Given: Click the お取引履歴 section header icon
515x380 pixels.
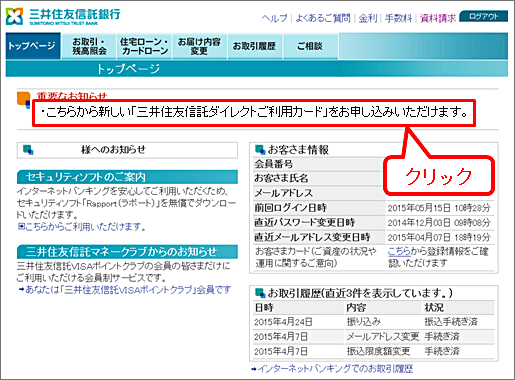Looking at the screenshot, I should point(260,293).
